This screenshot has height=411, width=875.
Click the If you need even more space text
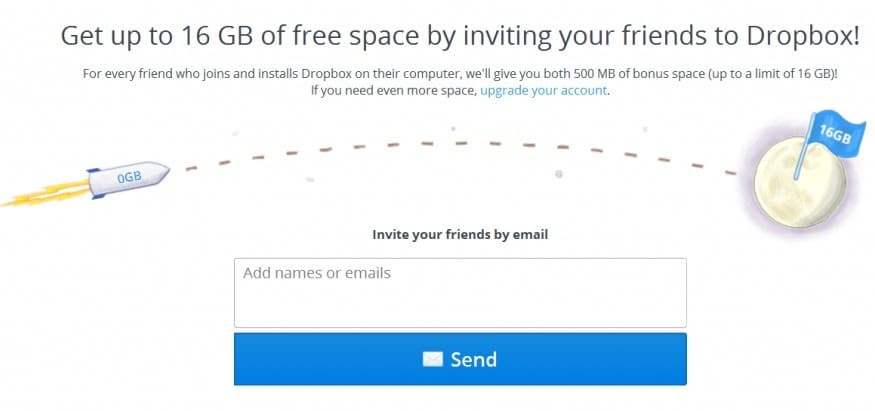click(394, 90)
